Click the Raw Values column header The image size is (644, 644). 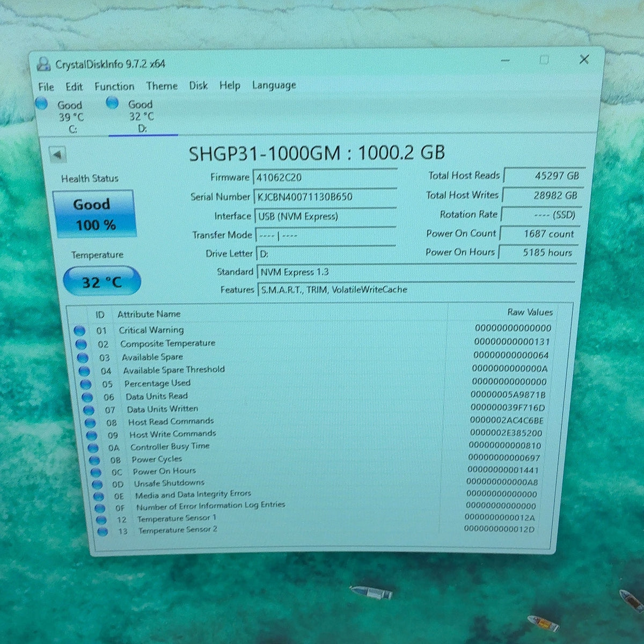[530, 312]
